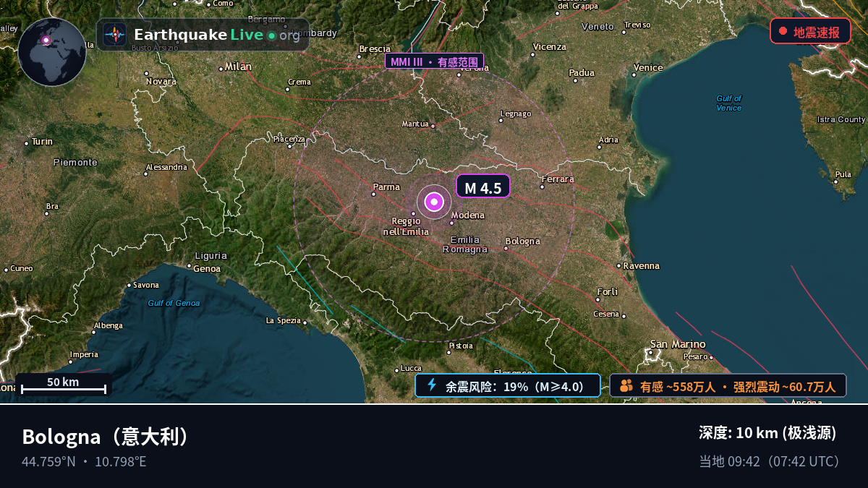Image resolution: width=868 pixels, height=488 pixels.
Task: Click the San Marino label
Action: click(x=678, y=344)
